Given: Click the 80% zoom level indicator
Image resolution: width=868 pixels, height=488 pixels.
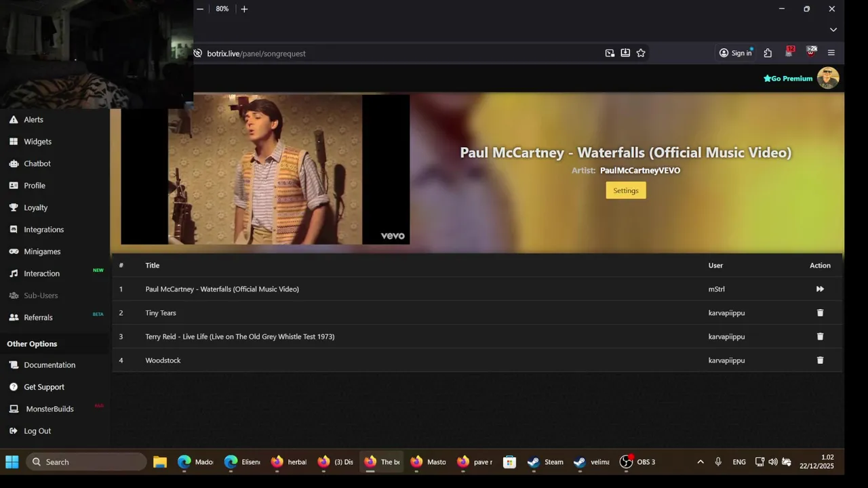Looking at the screenshot, I should point(222,9).
